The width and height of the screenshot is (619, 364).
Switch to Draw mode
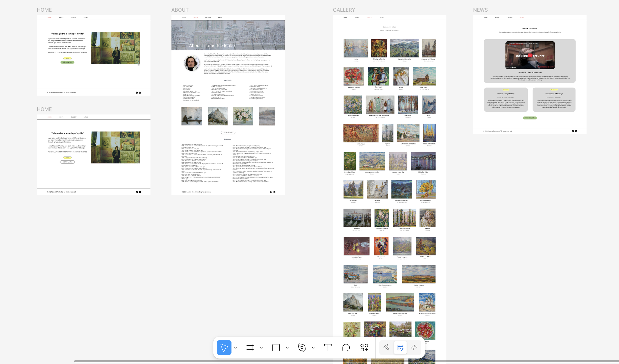pyautogui.click(x=386, y=347)
